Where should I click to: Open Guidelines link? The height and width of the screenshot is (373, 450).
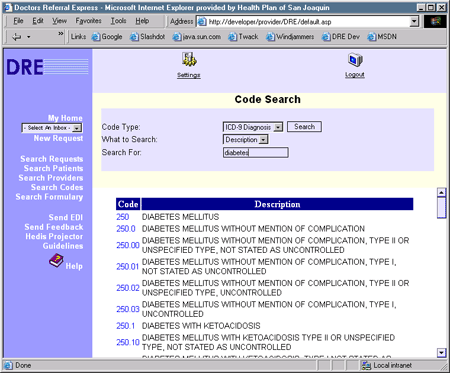63,246
